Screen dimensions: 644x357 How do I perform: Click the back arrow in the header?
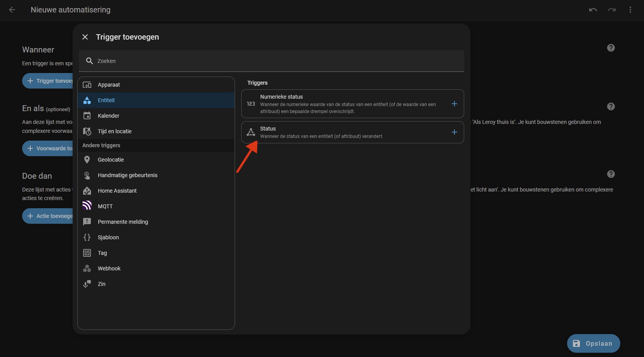pyautogui.click(x=12, y=10)
